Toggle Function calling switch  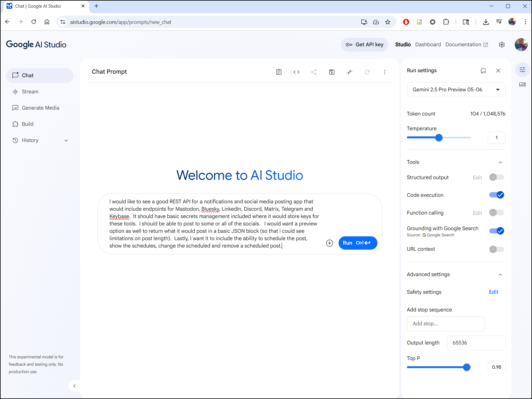coord(496,213)
